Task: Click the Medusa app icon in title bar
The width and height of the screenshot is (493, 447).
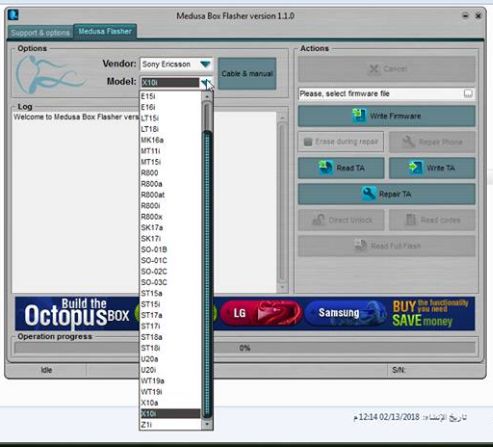Action: (13, 15)
